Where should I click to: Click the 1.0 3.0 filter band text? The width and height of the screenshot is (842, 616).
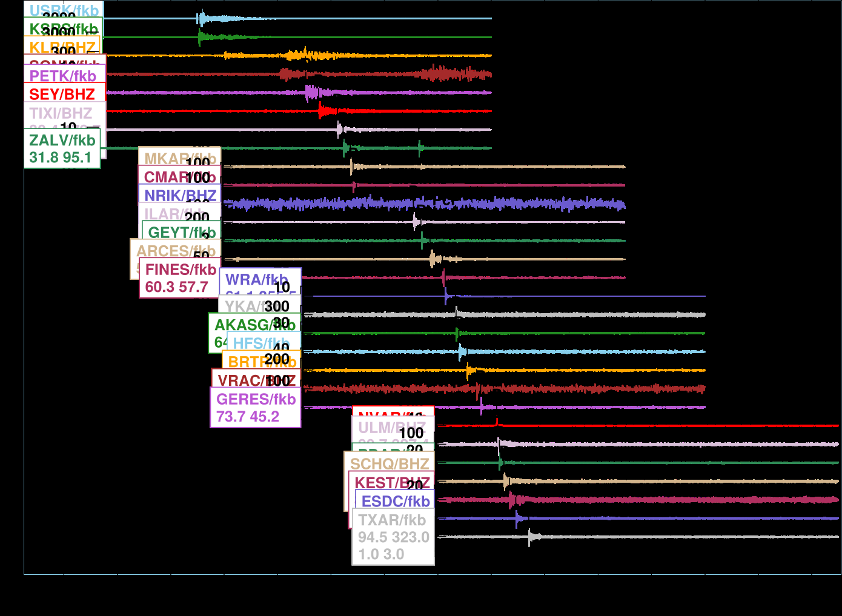(381, 554)
